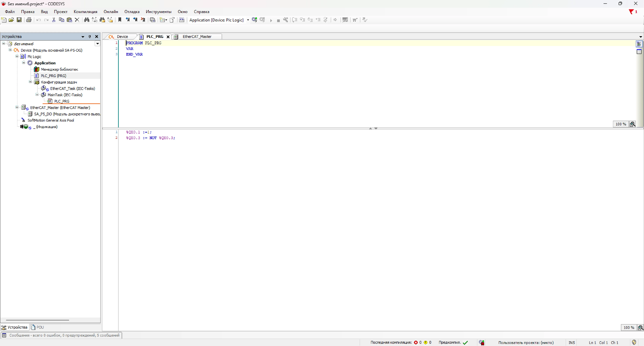Click magnifier icon beside declaration zoom 100 %

coord(633,124)
